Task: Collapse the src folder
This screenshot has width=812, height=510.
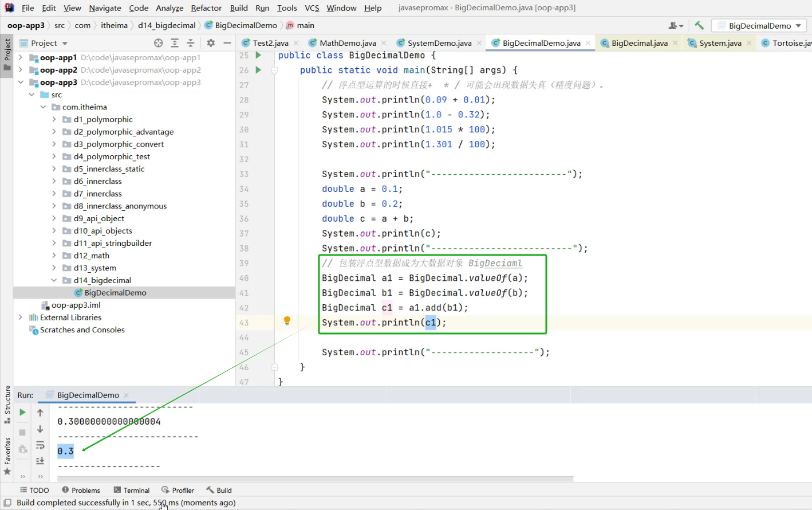Action: [x=31, y=95]
